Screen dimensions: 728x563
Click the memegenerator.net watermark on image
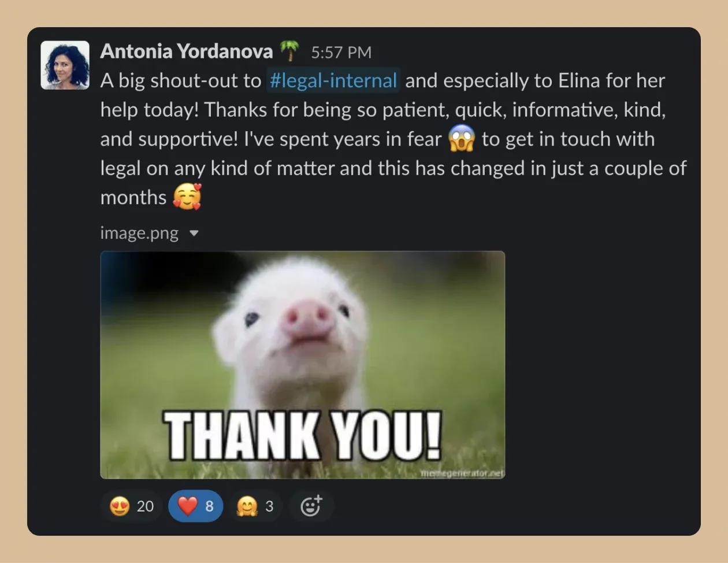(462, 473)
